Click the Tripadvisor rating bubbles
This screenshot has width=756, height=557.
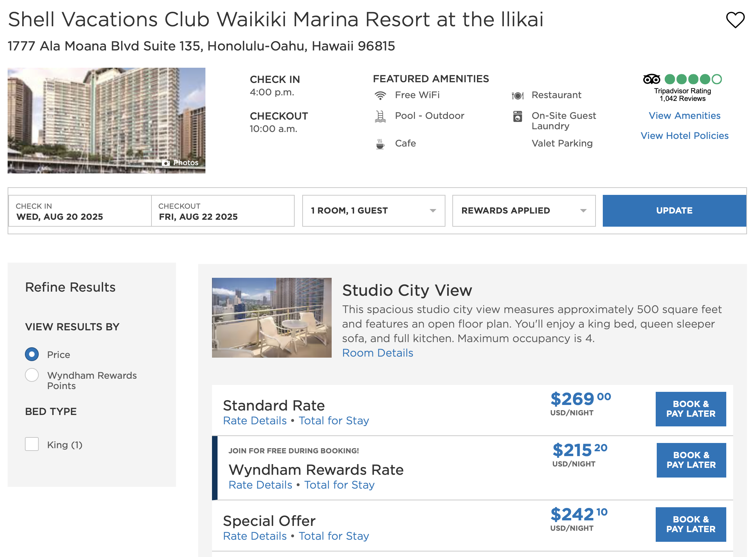click(x=693, y=79)
